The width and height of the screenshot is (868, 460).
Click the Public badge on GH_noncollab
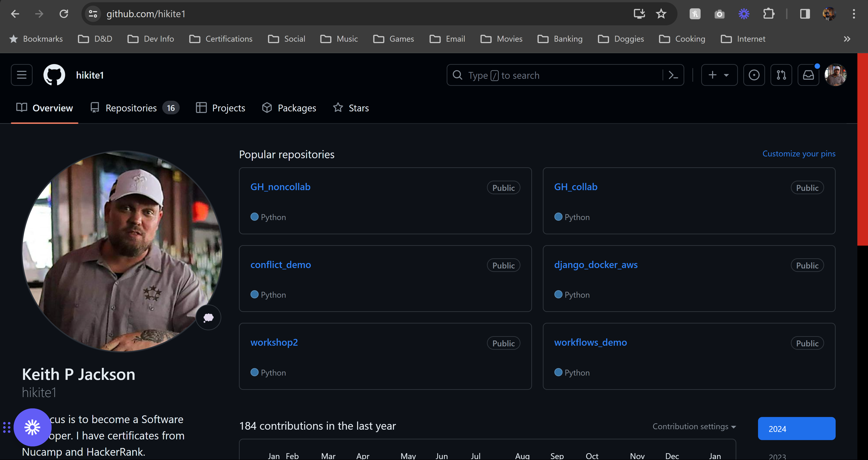[503, 188]
